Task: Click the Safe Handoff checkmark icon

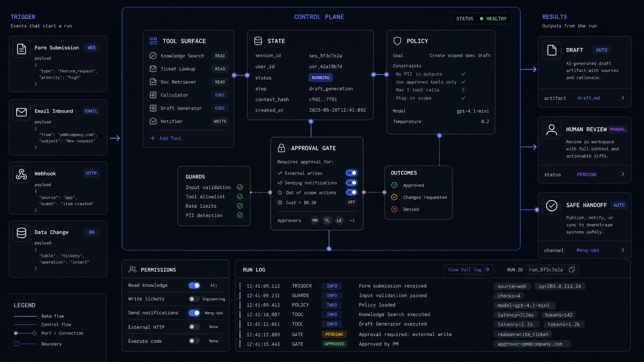Action: pyautogui.click(x=552, y=205)
